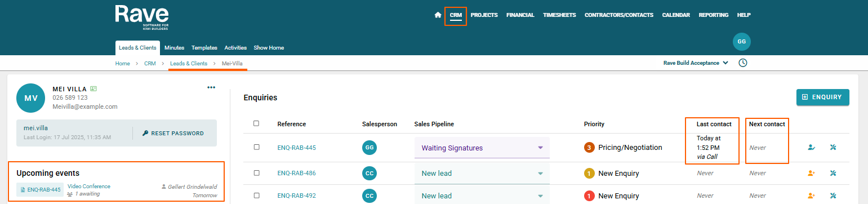This screenshot has width=868, height=204.
Task: Open the New lead dropdown for ENQ-RAB-486
Action: [x=482, y=173]
